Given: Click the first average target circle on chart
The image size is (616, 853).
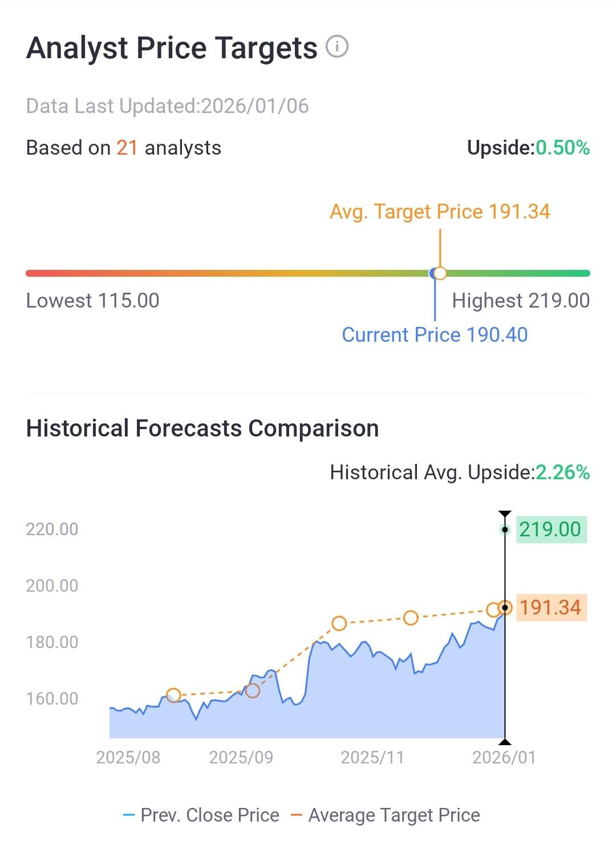Looking at the screenshot, I should click(x=173, y=695).
